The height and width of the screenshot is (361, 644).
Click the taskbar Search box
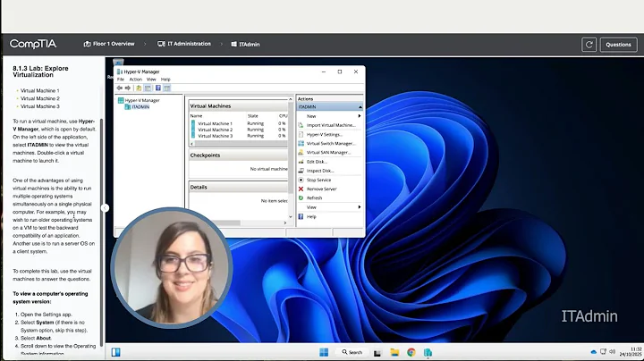352,352
